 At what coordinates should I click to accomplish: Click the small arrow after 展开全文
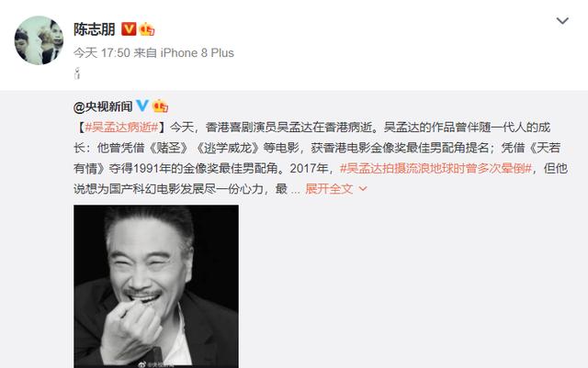(363, 189)
